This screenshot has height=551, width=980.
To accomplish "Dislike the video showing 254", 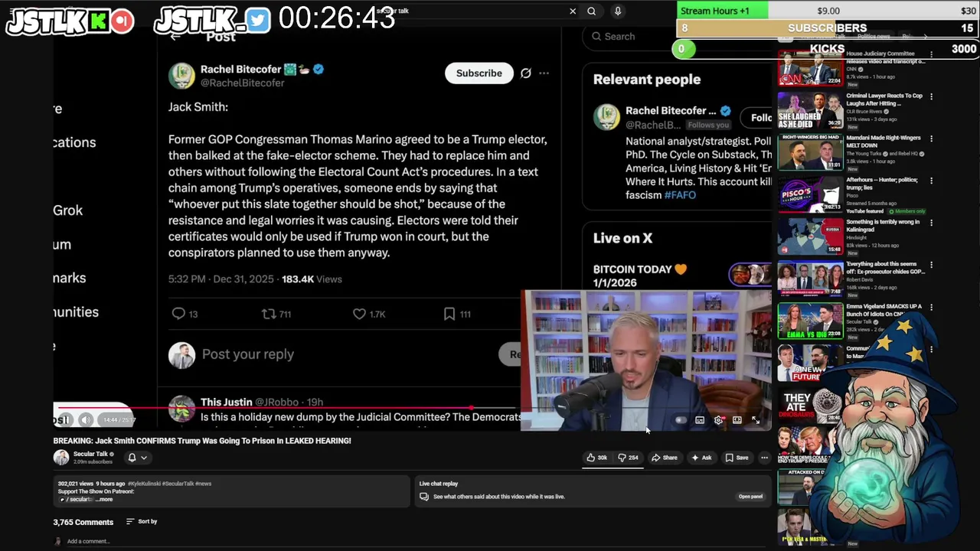I will pyautogui.click(x=628, y=458).
